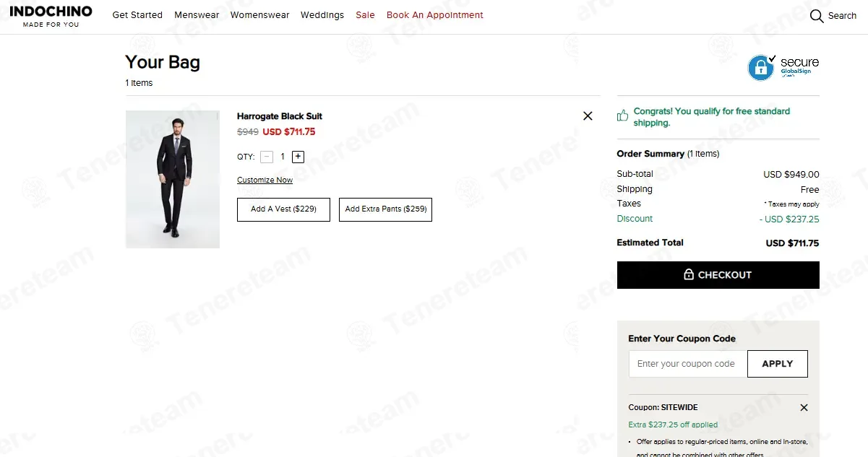Screen dimensions: 868x457
Task: Select Book An Appointment
Action: click(435, 15)
